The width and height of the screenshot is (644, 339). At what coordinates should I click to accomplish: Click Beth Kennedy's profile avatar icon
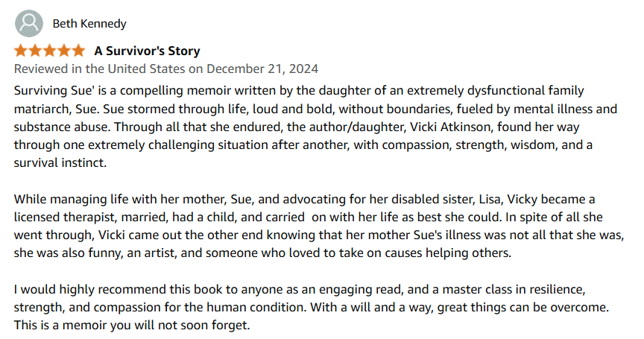[28, 24]
